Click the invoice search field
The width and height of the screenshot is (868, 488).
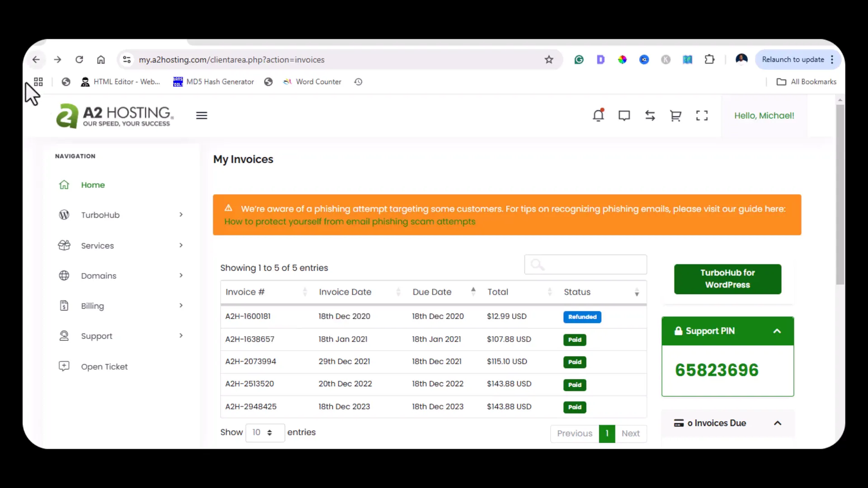(585, 264)
